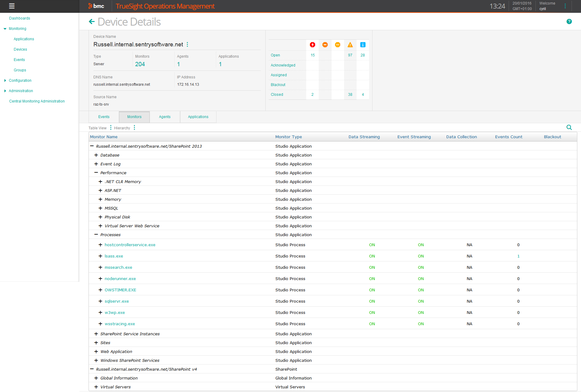This screenshot has width=581, height=392.
Task: Go to Devices in the sidebar
Action: pos(20,49)
